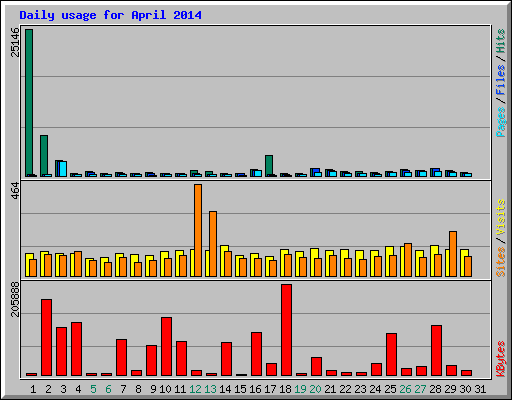Click the day "28" label on the x-axis
Screen dimensions: 512x400
coord(435,389)
